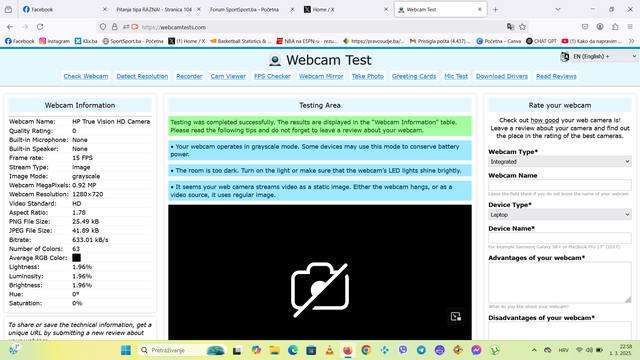Click the address bar URL webcamtests.com
Image resolution: width=640 pixels, height=360 pixels.
pyautogui.click(x=173, y=27)
